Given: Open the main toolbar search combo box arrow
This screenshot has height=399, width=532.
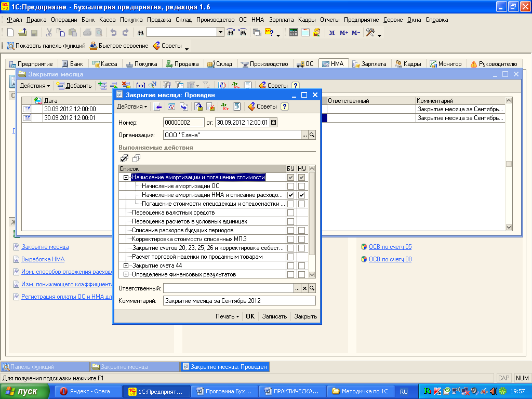Looking at the screenshot, I should [220, 33].
